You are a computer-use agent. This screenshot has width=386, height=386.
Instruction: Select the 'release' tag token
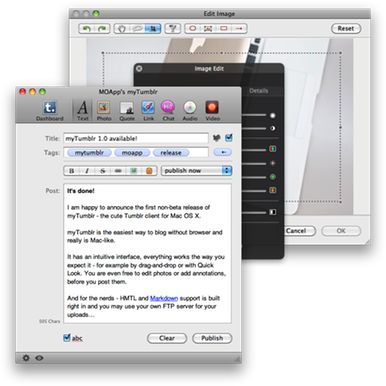(171, 153)
